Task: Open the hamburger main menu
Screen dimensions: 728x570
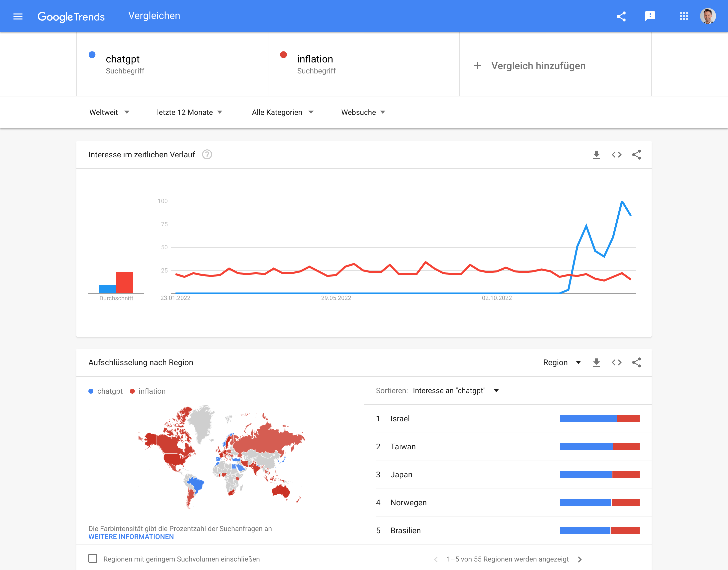Action: pyautogui.click(x=18, y=16)
